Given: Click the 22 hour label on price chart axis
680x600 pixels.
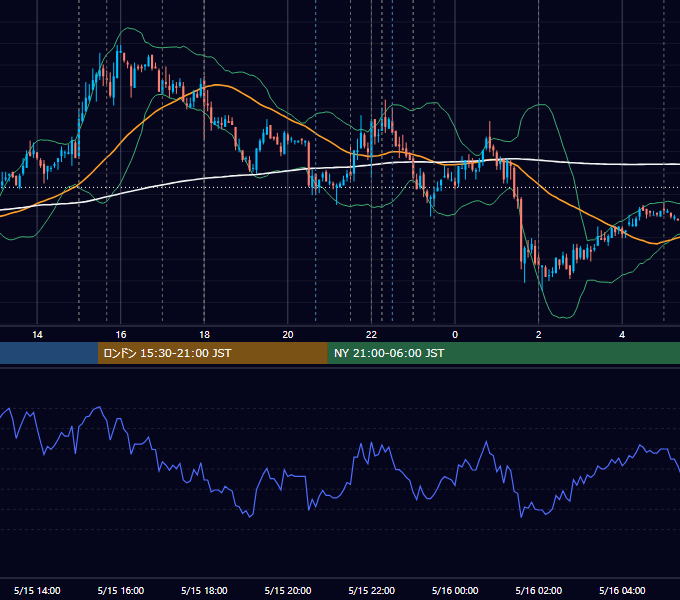Looking at the screenshot, I should 371,335.
